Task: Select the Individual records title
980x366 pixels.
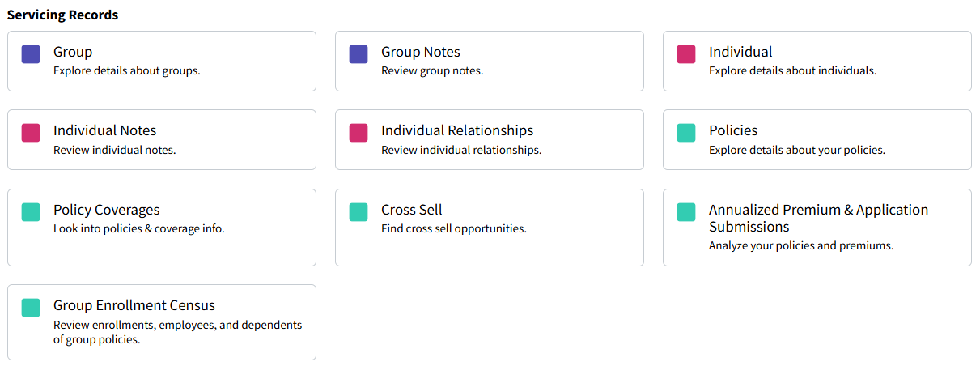Action: pos(740,52)
